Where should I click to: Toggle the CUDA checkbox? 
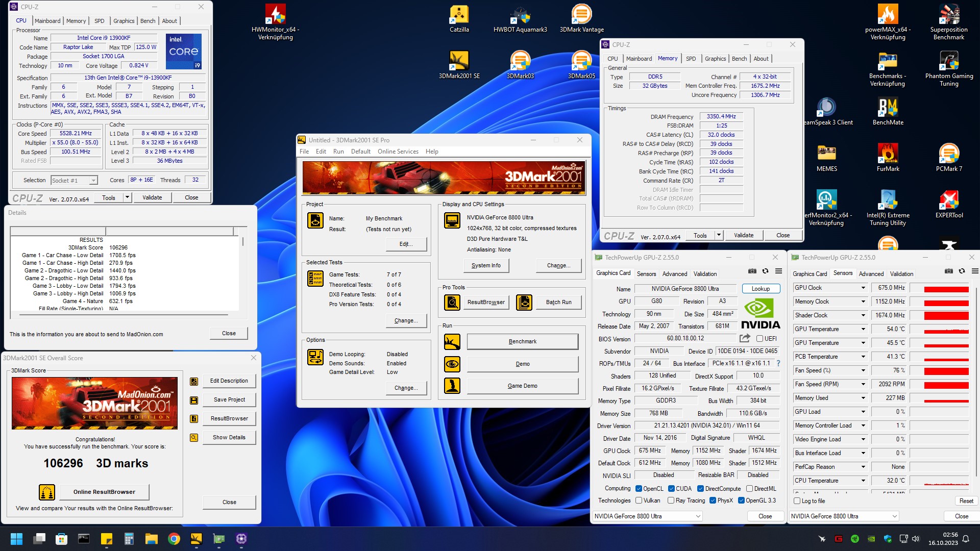click(671, 489)
